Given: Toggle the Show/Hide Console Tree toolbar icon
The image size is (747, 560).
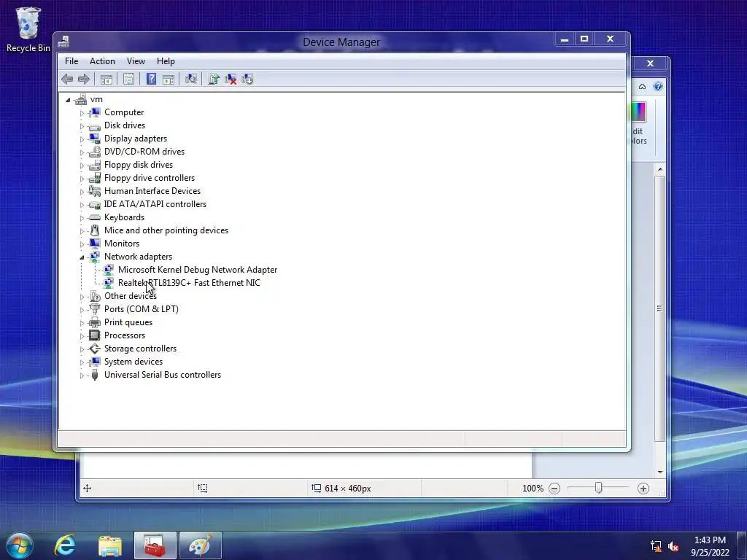Looking at the screenshot, I should (x=107, y=79).
